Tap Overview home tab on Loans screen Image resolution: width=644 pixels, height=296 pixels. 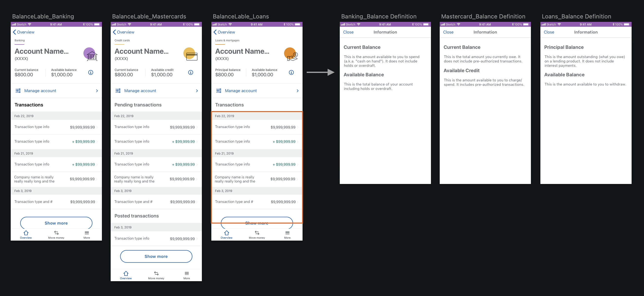coord(226,235)
